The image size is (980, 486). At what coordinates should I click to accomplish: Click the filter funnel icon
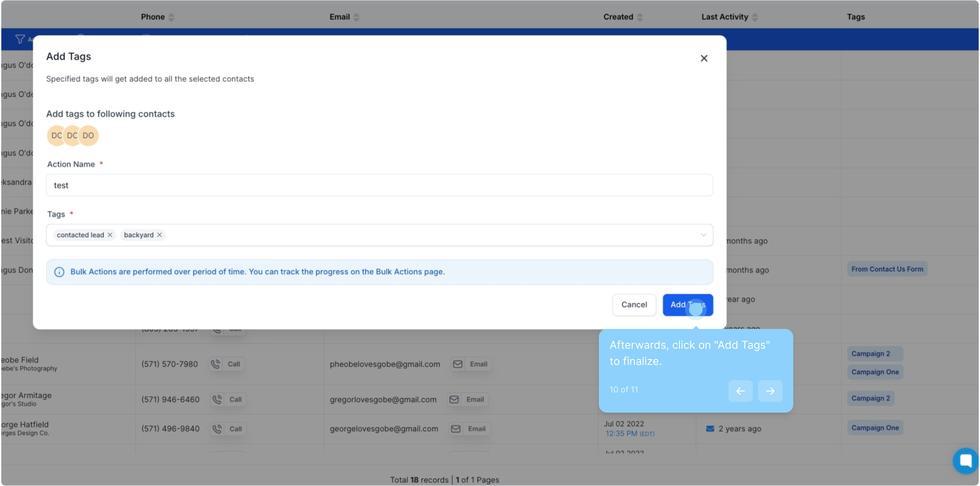pyautogui.click(x=20, y=39)
